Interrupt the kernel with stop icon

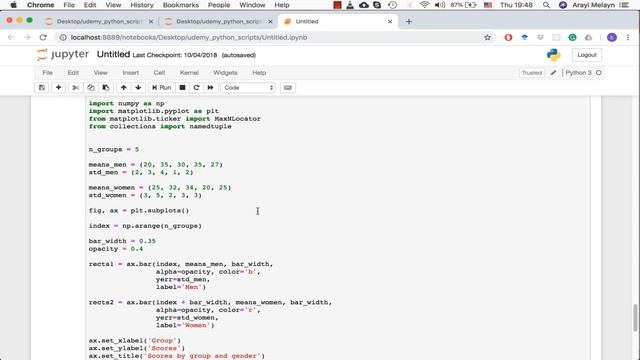[x=182, y=88]
